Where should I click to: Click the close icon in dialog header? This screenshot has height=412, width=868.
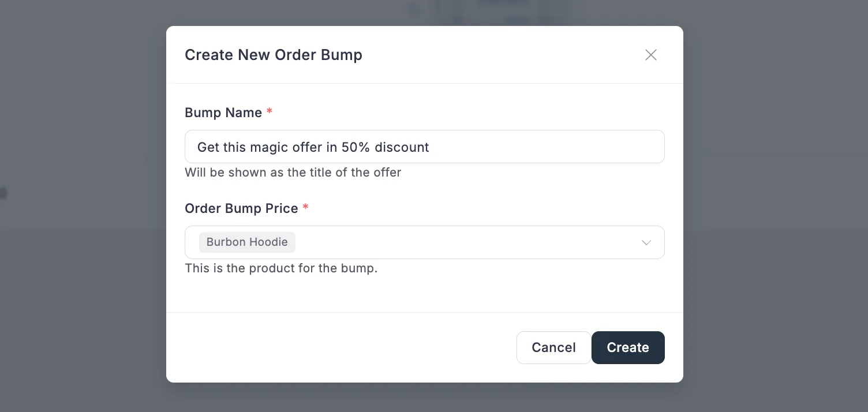click(x=651, y=55)
